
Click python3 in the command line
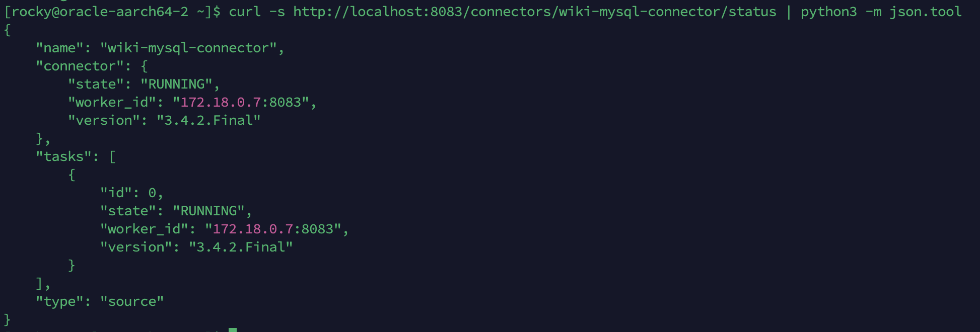[828, 12]
